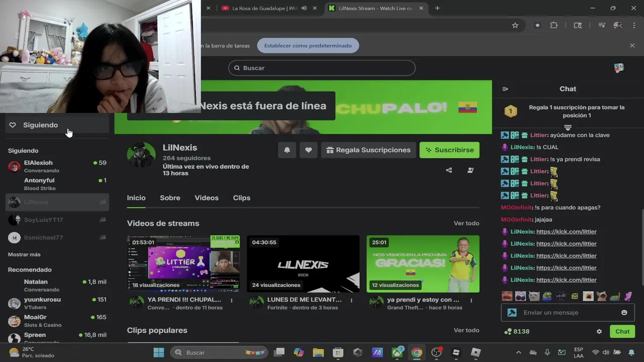644x362 pixels.
Task: Open Antonyful channel in sidebar
Action: point(57,184)
